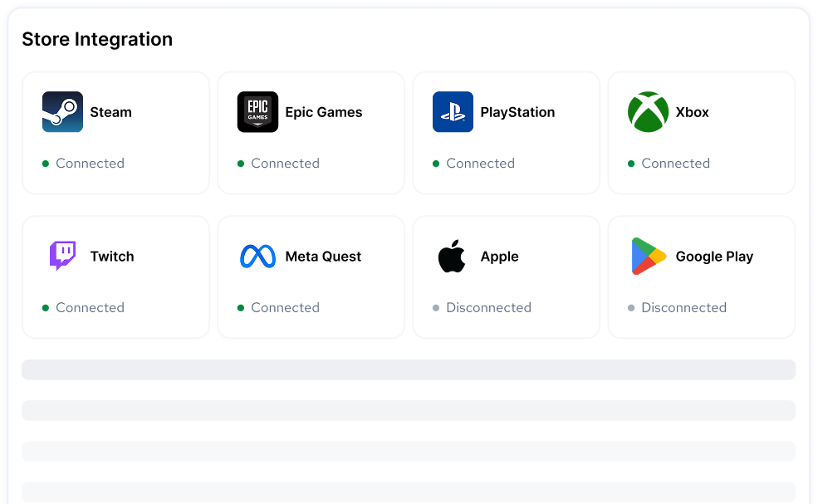The image size is (818, 504).
Task: Click the PlayStation logo icon
Action: (453, 112)
